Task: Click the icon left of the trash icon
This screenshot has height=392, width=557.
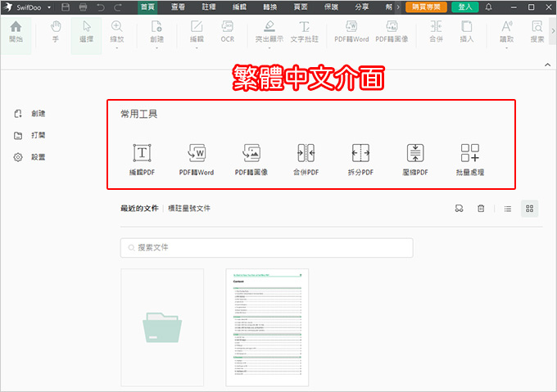Action: 459,208
